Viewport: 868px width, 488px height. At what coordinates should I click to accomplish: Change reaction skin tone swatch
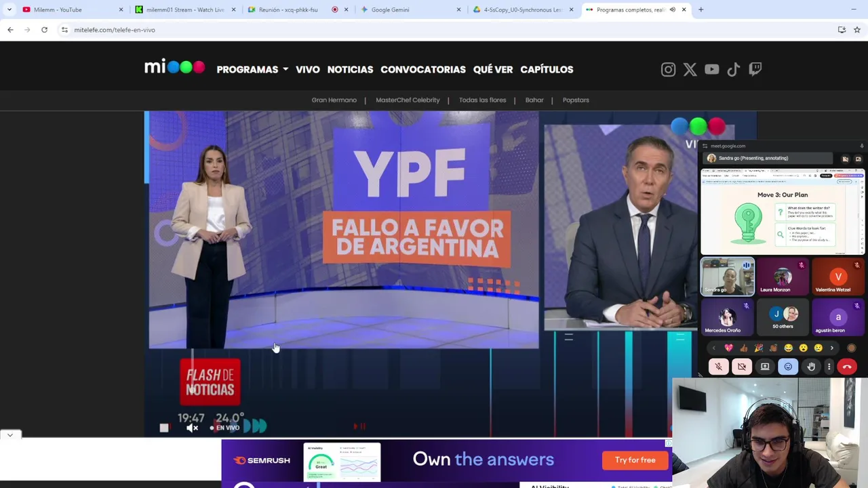[852, 348]
